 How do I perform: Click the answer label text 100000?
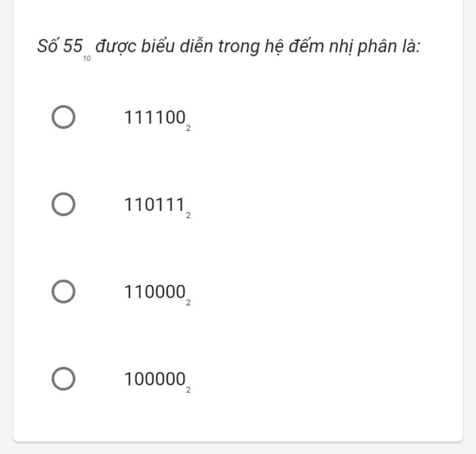[x=155, y=379]
